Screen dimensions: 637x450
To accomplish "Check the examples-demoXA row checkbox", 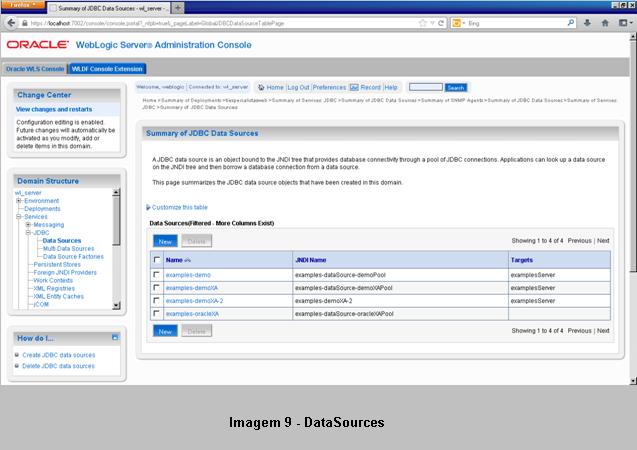I will [156, 288].
